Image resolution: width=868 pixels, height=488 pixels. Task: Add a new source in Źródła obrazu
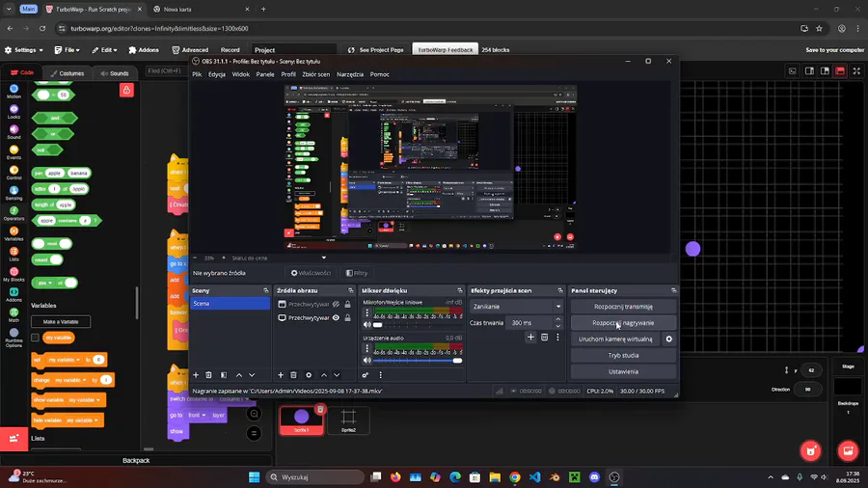tap(281, 375)
